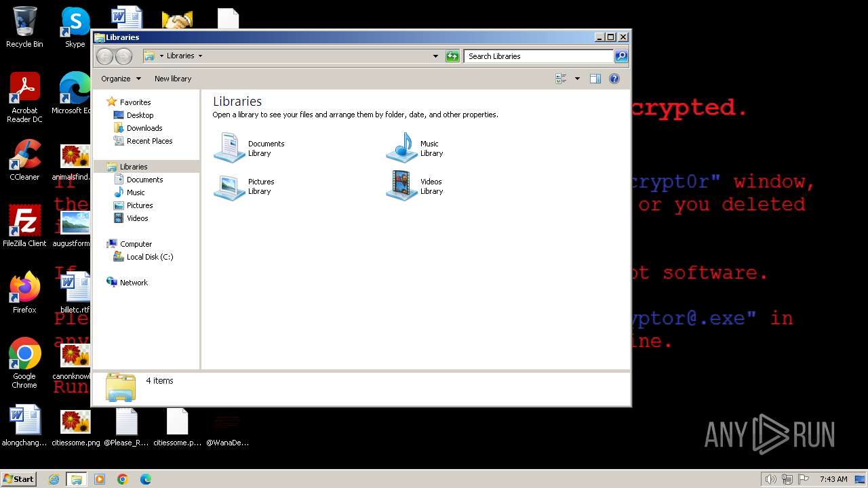This screenshot has width=868, height=488.
Task: Click the search magnifier button
Action: pos(620,56)
